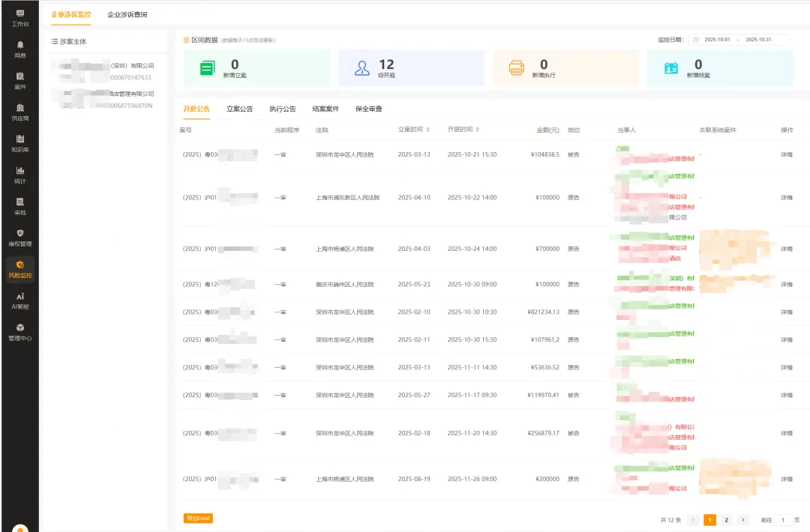Viewport: 810px width, 532px height.
Task: Click the 导出Excel export button
Action: [x=198, y=519]
